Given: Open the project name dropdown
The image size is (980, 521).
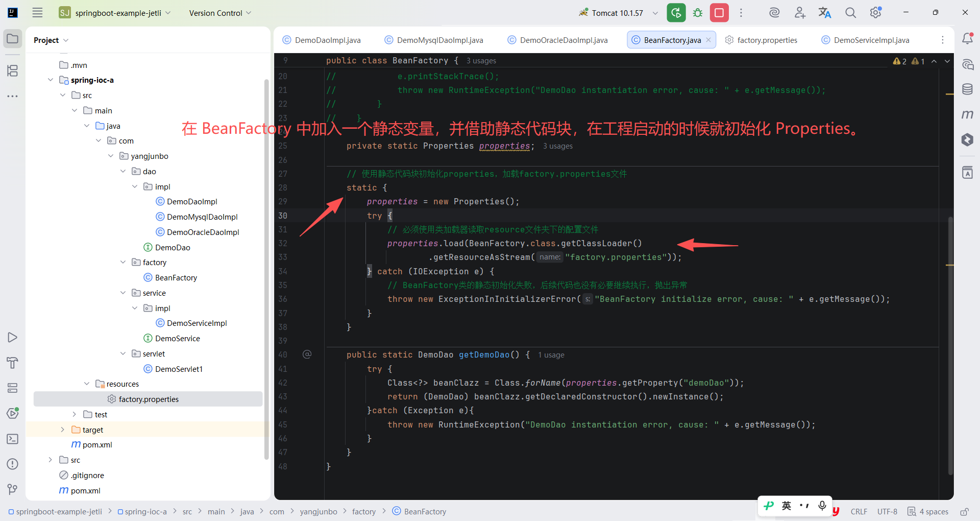Looking at the screenshot, I should point(115,13).
